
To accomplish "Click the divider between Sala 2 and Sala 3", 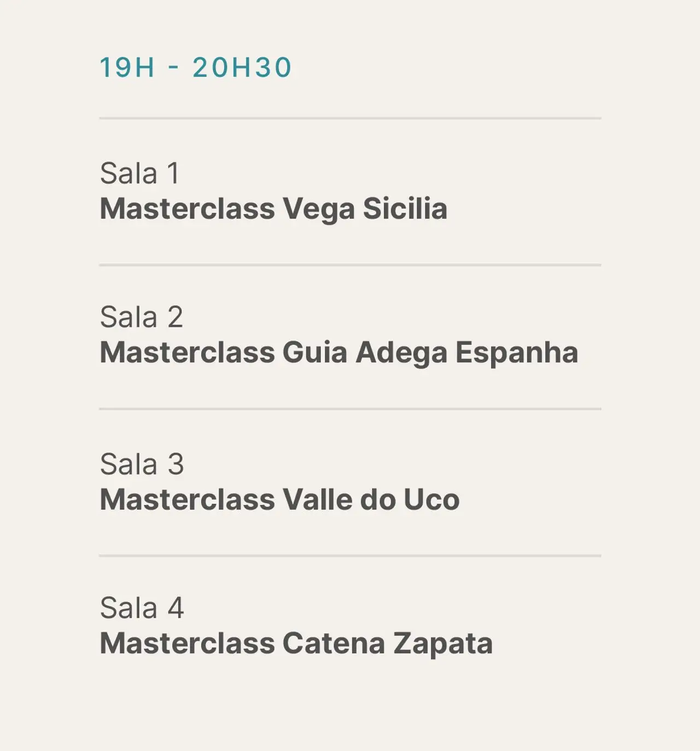I will click(x=350, y=409).
